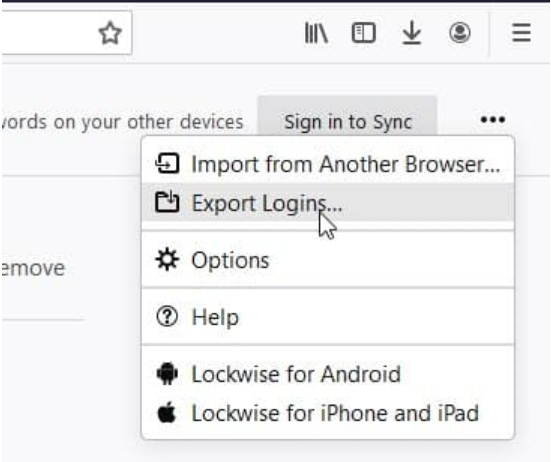
Task: Select Lockwise for Android
Action: click(328, 374)
